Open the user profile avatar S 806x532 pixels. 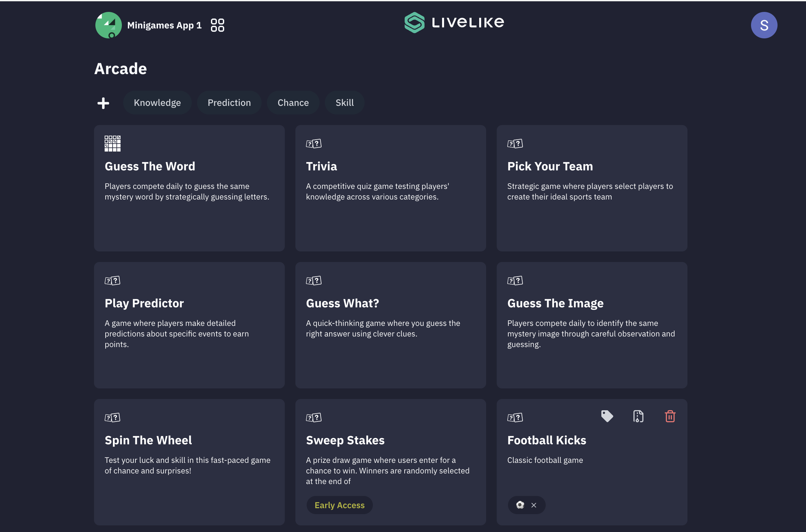764,25
